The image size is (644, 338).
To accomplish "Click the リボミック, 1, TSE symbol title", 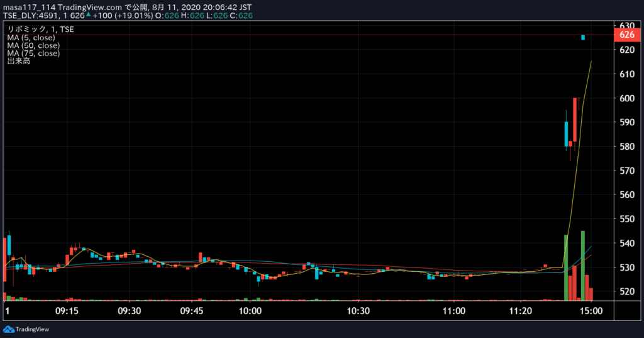I will tap(41, 29).
